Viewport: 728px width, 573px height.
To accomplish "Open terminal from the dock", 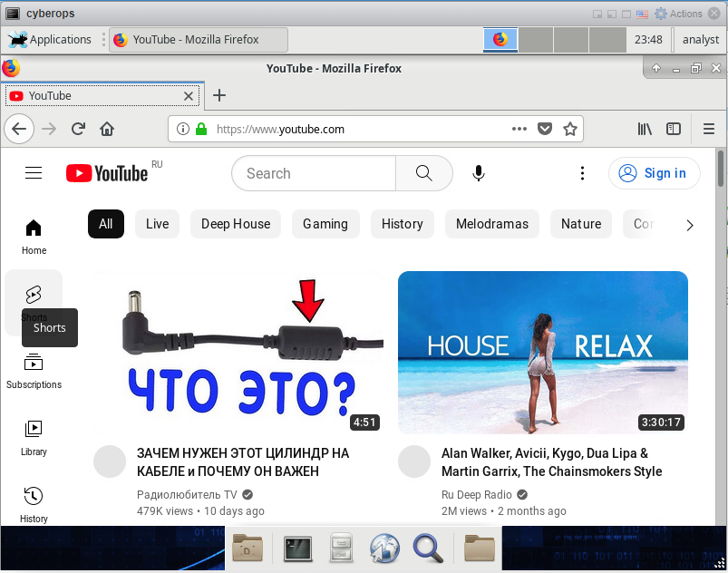I will click(297, 549).
